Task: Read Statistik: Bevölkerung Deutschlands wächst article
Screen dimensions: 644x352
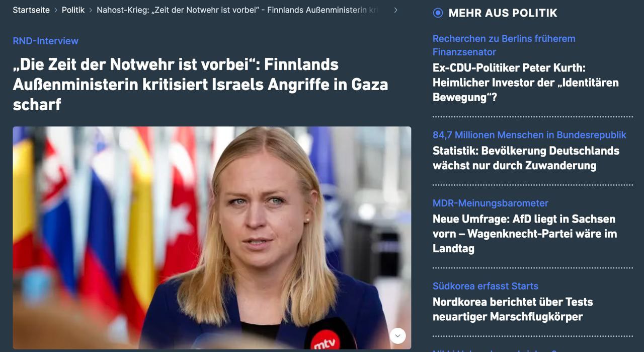Action: coord(526,158)
